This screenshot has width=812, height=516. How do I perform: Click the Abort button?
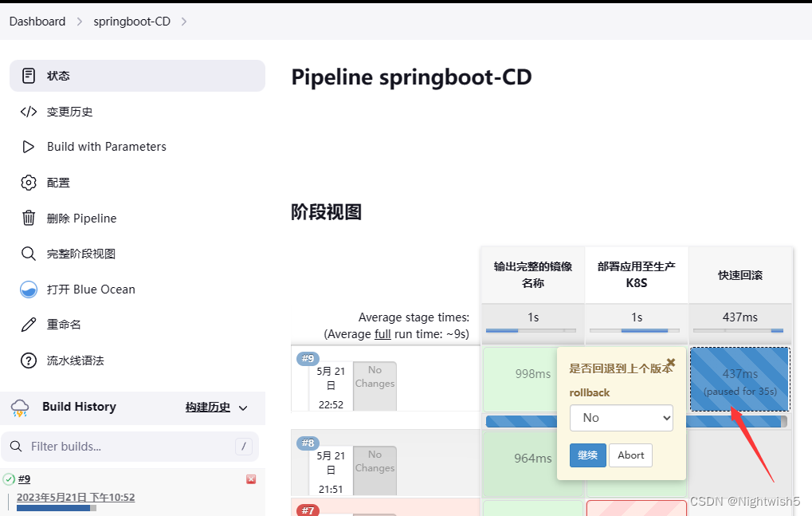tap(631, 455)
